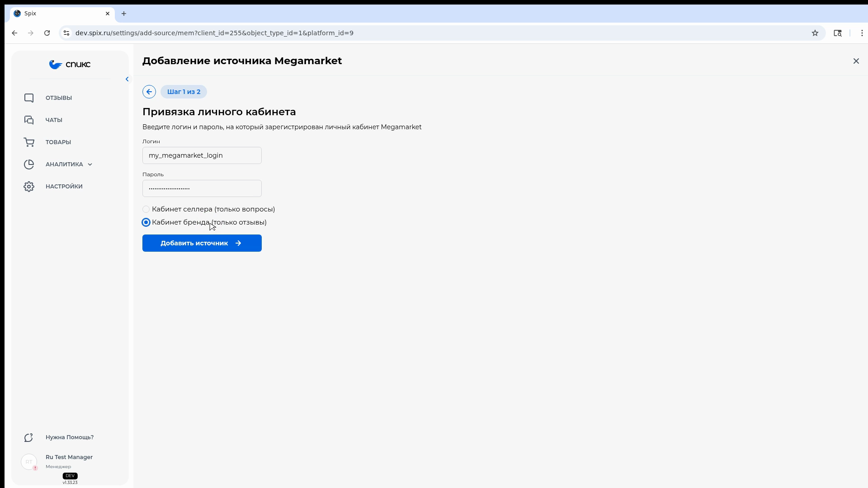Click the Настройки gear icon
The width and height of the screenshot is (868, 488).
tap(29, 187)
